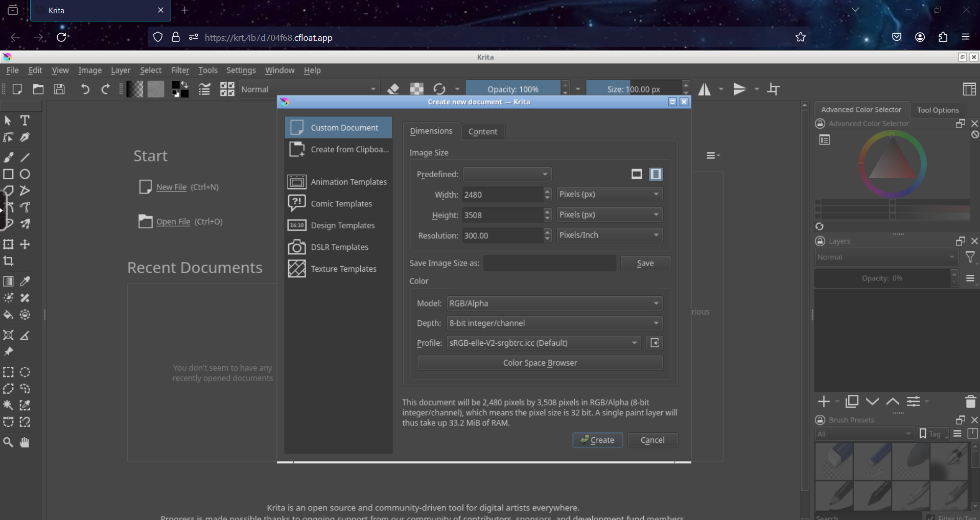This screenshot has width=980, height=520.
Task: Click the Create button
Action: tap(597, 440)
